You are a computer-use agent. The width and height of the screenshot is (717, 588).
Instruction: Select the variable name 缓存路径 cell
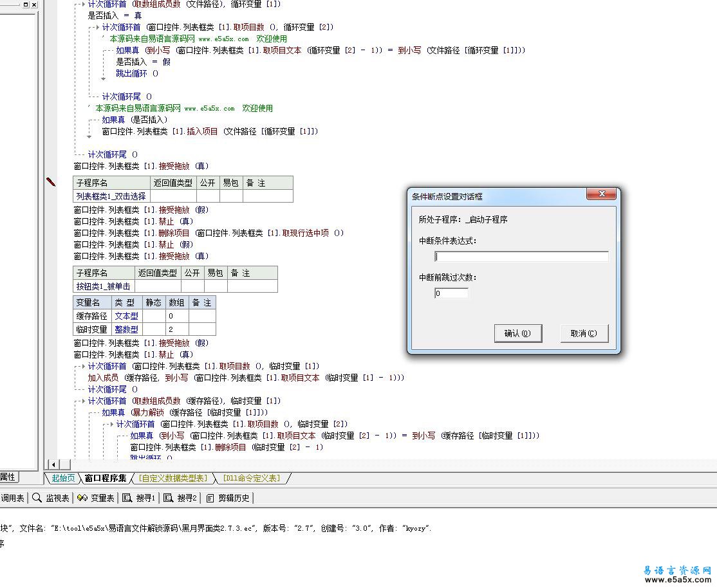(92, 316)
